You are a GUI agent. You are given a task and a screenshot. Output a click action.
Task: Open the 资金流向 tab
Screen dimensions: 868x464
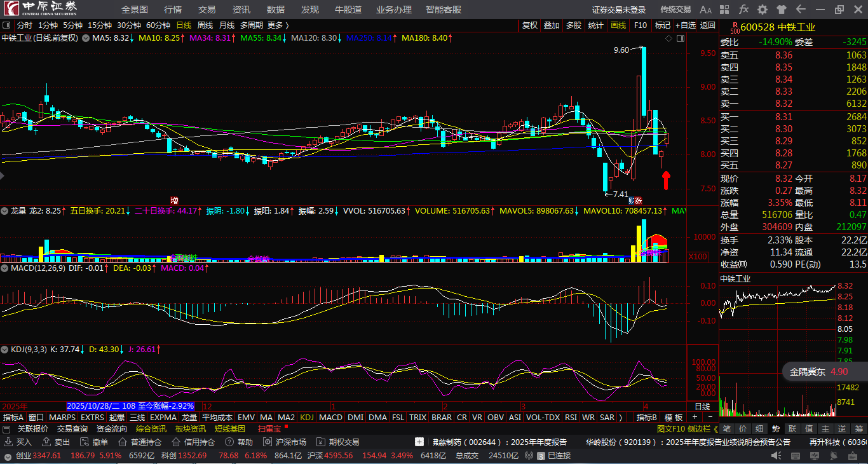[x=112, y=428]
